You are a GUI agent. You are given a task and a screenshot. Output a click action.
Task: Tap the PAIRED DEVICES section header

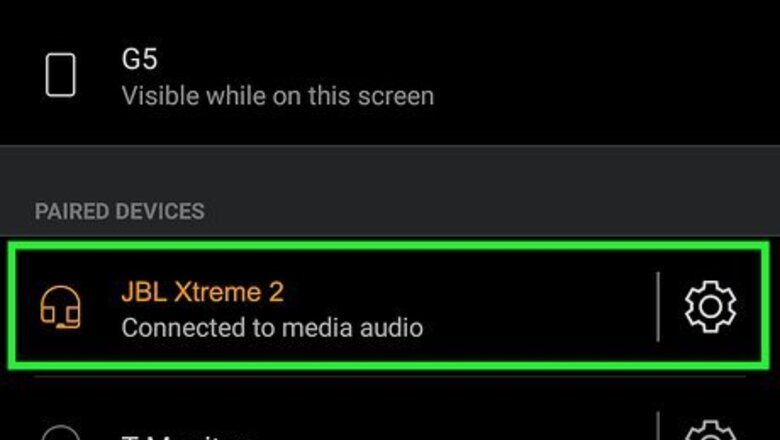point(119,211)
